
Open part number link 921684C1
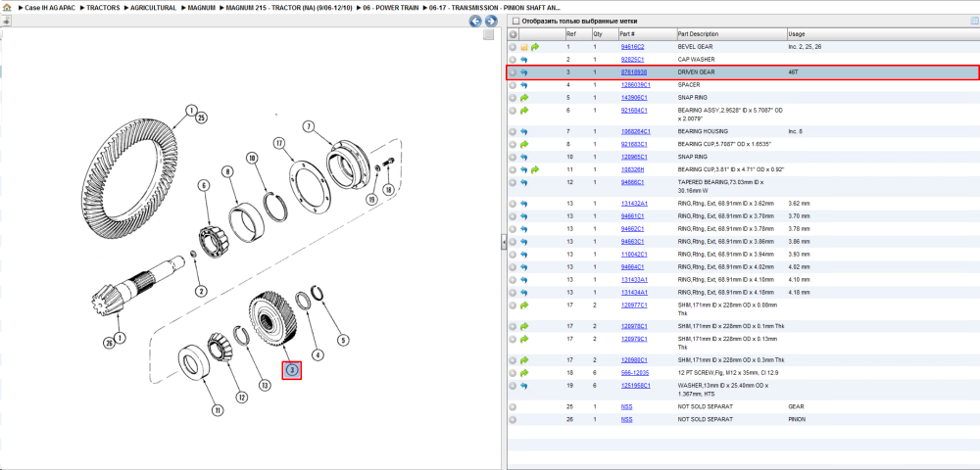(634, 111)
